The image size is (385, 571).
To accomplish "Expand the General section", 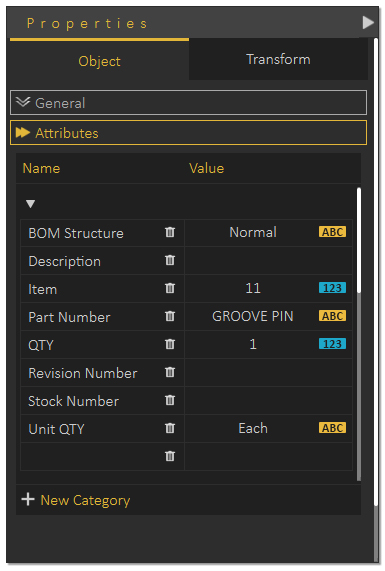I will tap(188, 103).
